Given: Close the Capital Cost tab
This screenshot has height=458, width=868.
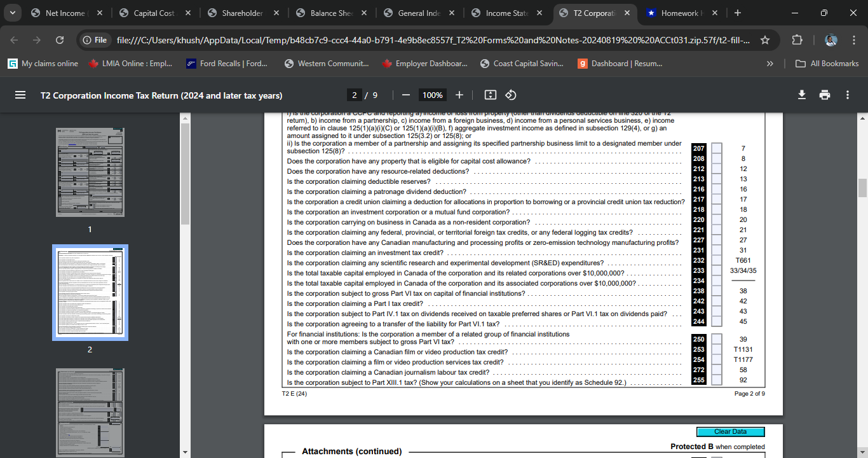Looking at the screenshot, I should (x=188, y=13).
